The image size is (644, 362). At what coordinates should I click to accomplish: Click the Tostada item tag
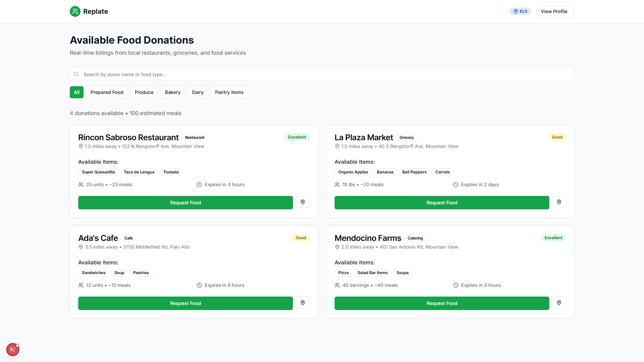(171, 172)
